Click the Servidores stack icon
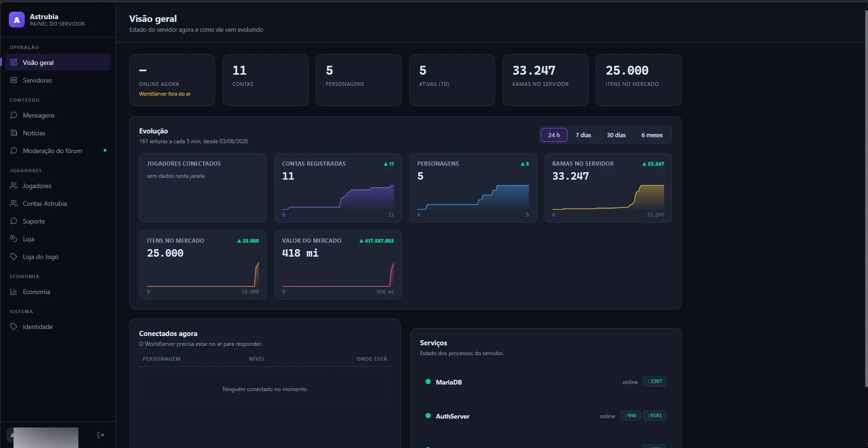The image size is (868, 448). pyautogui.click(x=14, y=80)
